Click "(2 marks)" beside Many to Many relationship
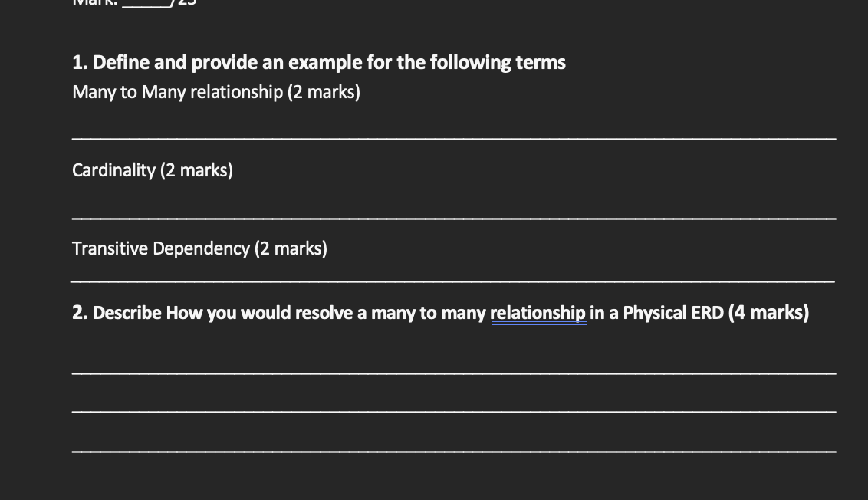The width and height of the screenshot is (868, 500). (x=324, y=92)
